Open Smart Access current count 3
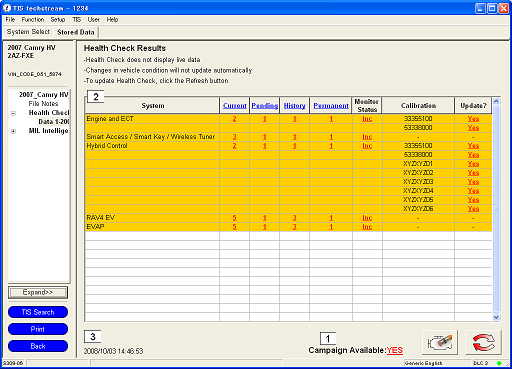The height and width of the screenshot is (369, 512). [x=234, y=137]
